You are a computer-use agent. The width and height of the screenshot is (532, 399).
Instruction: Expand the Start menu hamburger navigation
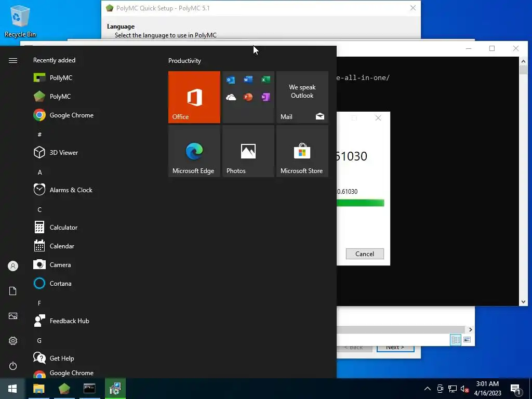pyautogui.click(x=13, y=60)
